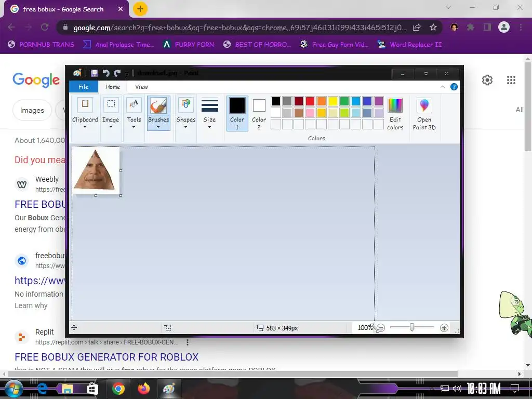532x399 pixels.
Task: Click the Google logo
Action: (x=36, y=80)
